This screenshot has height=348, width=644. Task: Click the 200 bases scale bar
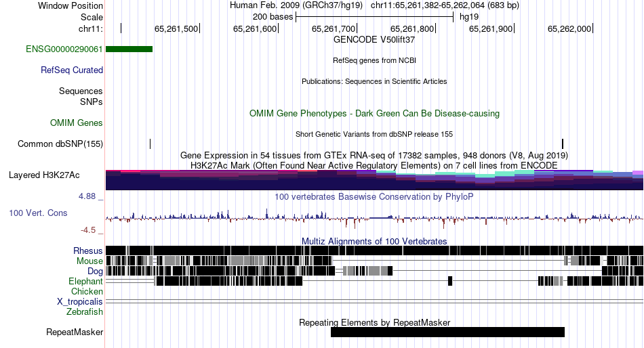[374, 17]
